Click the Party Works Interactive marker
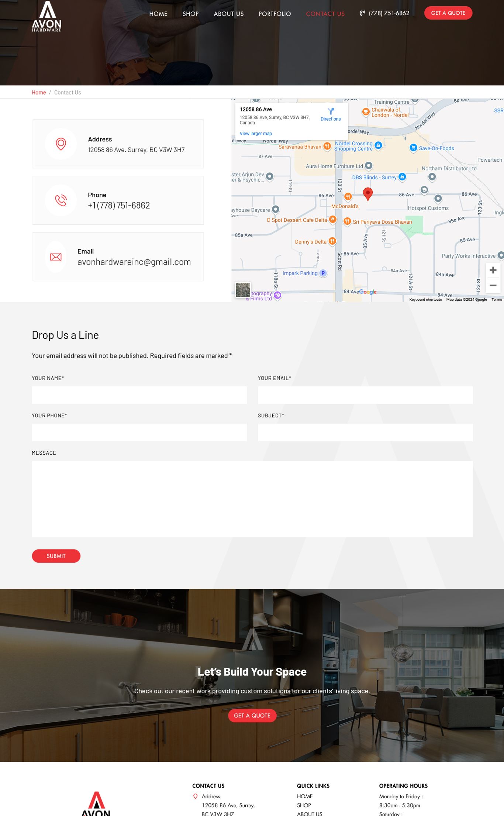This screenshot has width=504, height=816. click(501, 255)
